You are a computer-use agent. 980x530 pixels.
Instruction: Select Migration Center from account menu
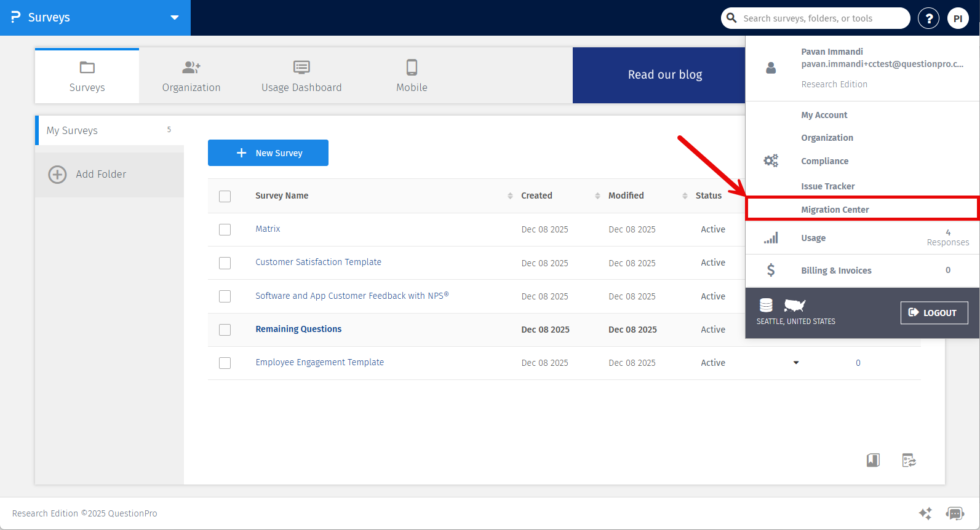click(x=835, y=210)
